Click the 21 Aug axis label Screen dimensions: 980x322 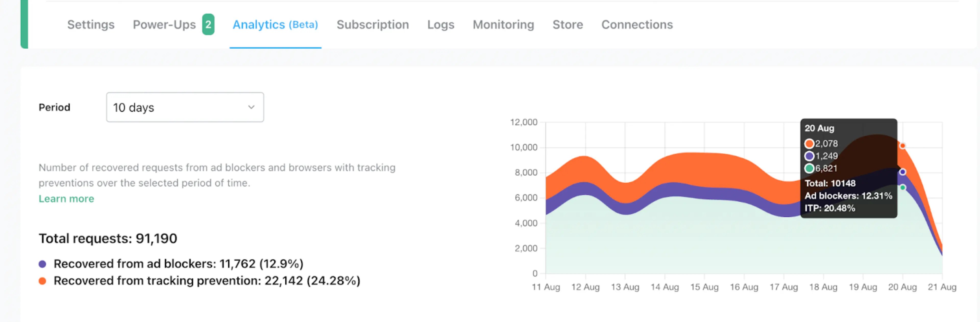942,287
